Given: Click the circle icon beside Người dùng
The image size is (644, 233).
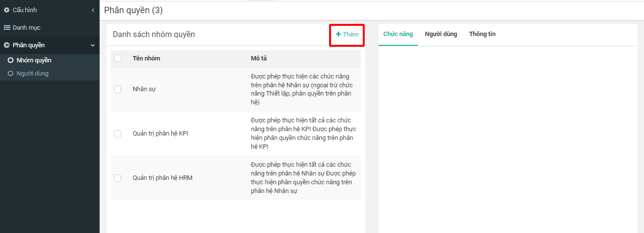Looking at the screenshot, I should pyautogui.click(x=10, y=74).
